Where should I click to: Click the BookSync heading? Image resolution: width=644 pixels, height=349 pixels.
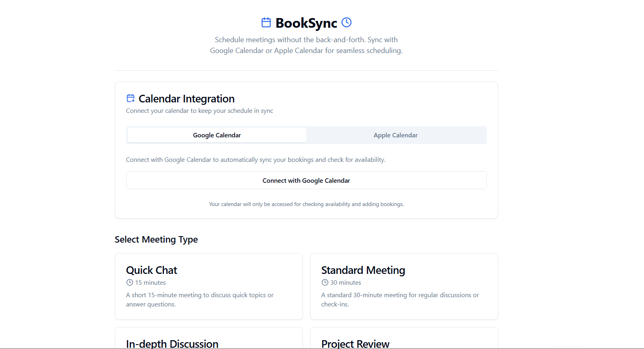[x=306, y=22]
